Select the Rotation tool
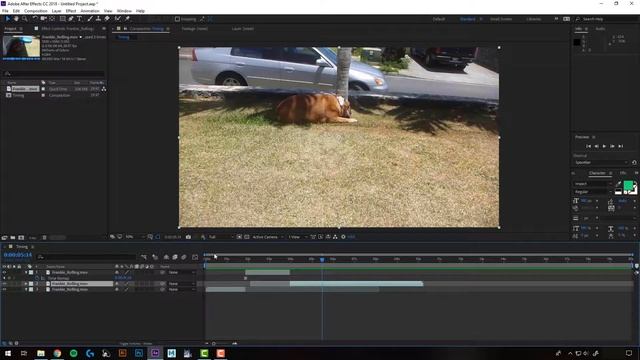This screenshot has width=640, height=360. pos(35,19)
